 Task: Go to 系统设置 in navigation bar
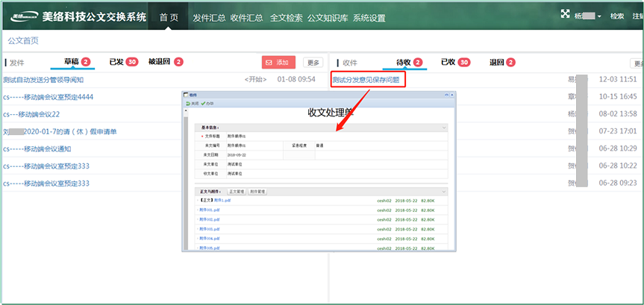[x=369, y=16]
